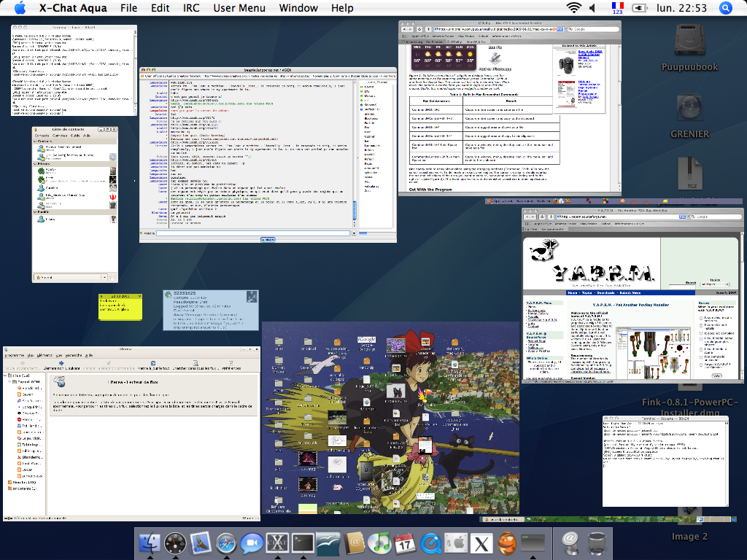Open the Terminal icon in the Dock
The width and height of the screenshot is (747, 560).
(303, 543)
